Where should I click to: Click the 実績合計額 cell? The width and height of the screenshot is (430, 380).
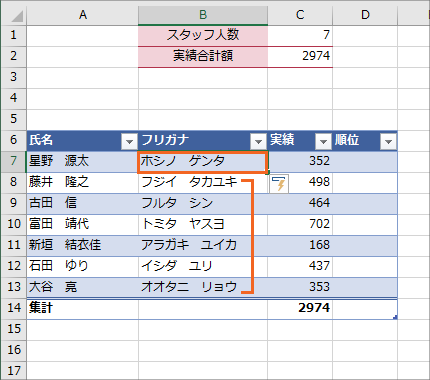click(203, 56)
